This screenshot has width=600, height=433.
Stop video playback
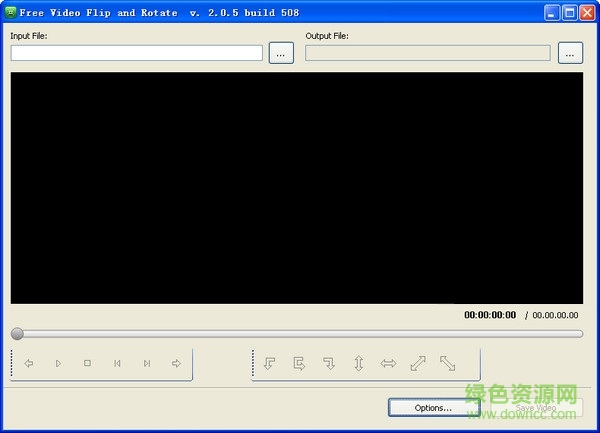coord(87,364)
